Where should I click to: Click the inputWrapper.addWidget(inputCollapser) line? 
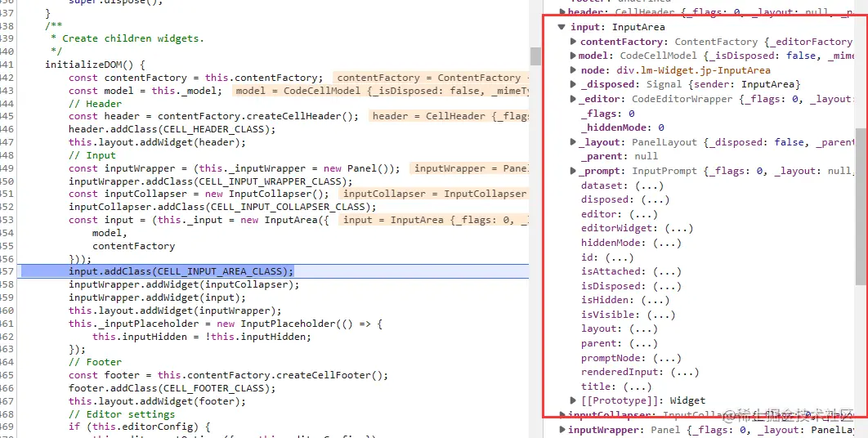(184, 284)
